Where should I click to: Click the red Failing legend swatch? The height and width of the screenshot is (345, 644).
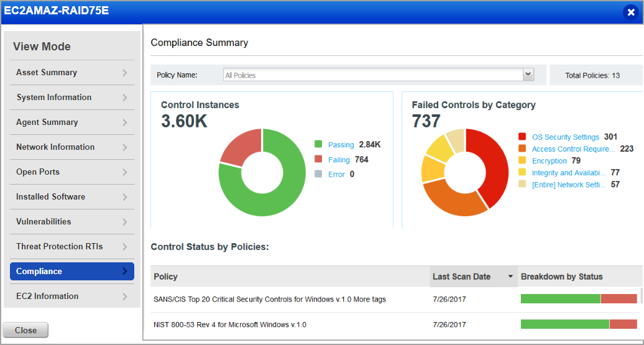click(318, 159)
